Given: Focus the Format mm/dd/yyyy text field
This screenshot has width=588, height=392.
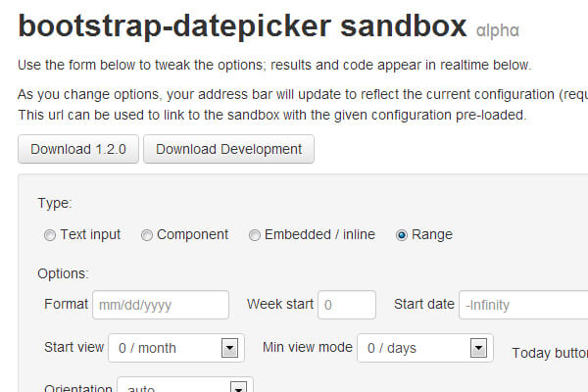Looking at the screenshot, I should click(x=160, y=305).
